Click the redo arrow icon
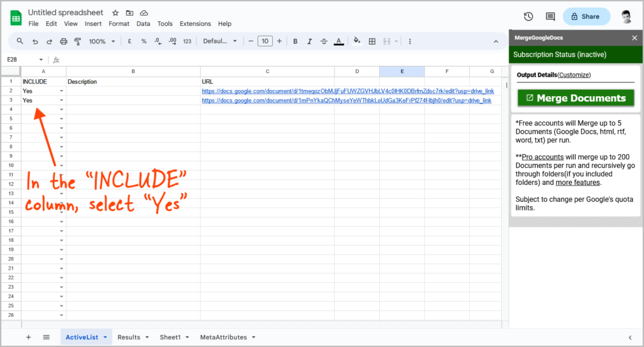This screenshot has height=347, width=644. (49, 41)
